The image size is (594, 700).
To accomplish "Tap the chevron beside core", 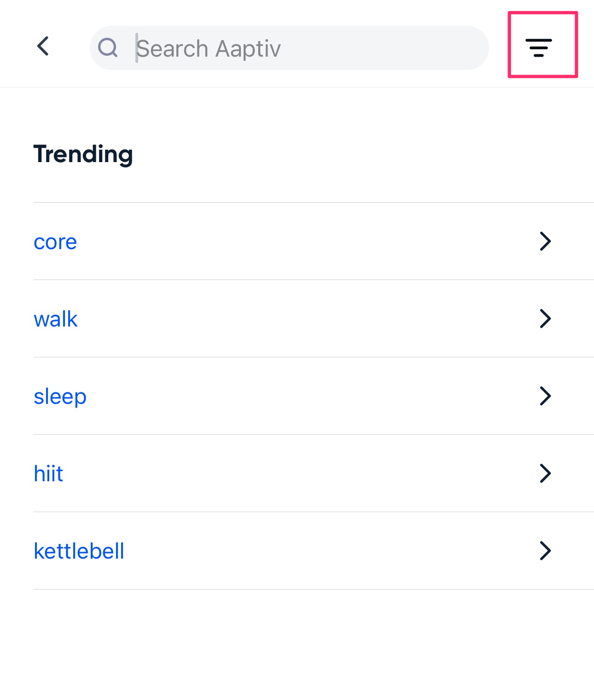I will click(x=545, y=241).
